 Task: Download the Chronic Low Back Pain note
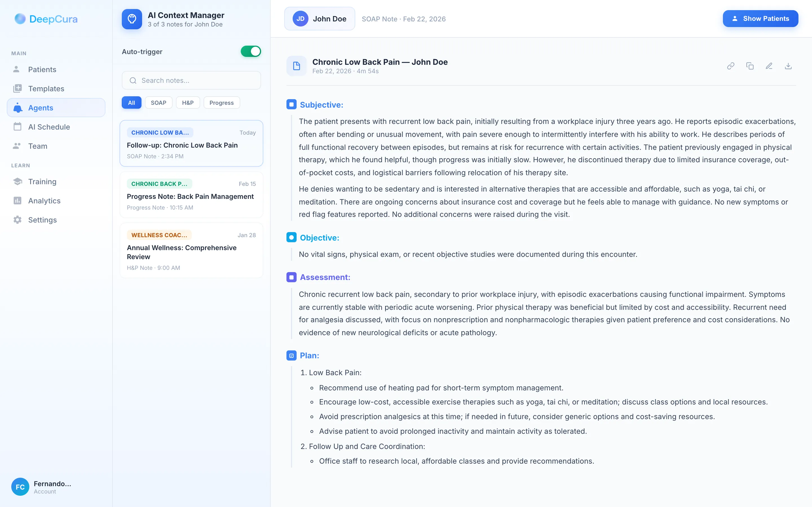[789, 66]
